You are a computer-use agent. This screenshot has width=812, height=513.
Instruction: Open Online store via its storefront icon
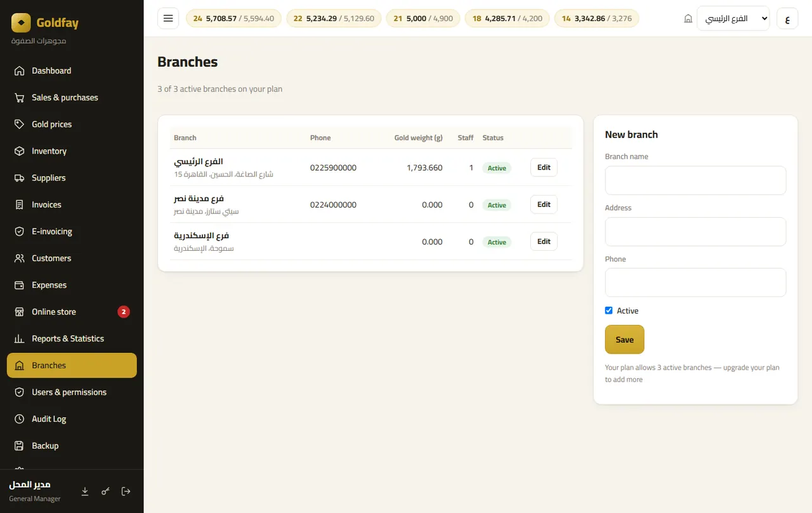pyautogui.click(x=20, y=312)
